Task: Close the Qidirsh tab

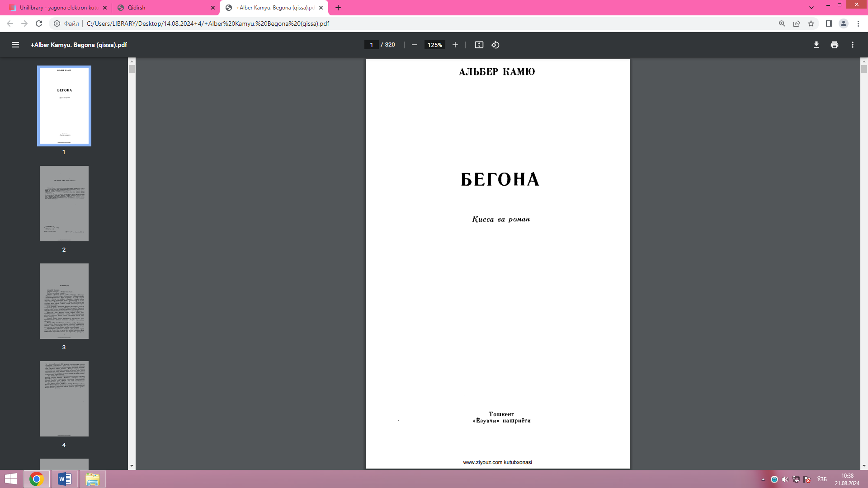Action: pyautogui.click(x=213, y=8)
